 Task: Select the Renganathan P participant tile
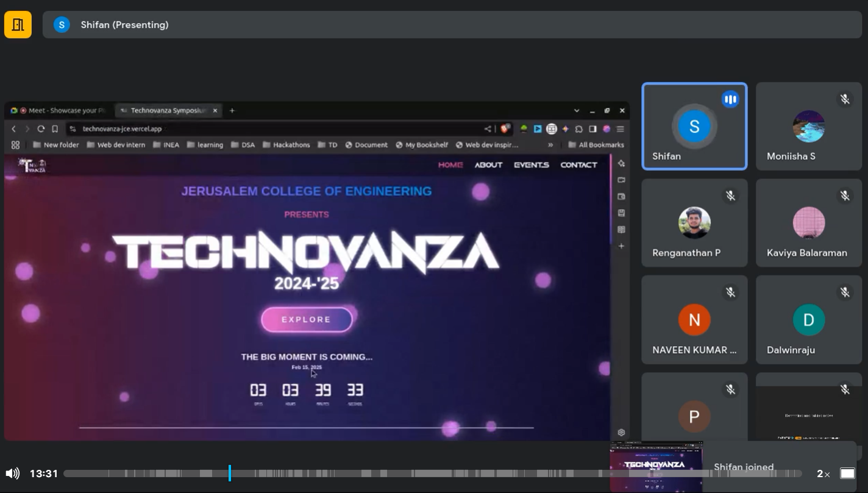coord(694,222)
